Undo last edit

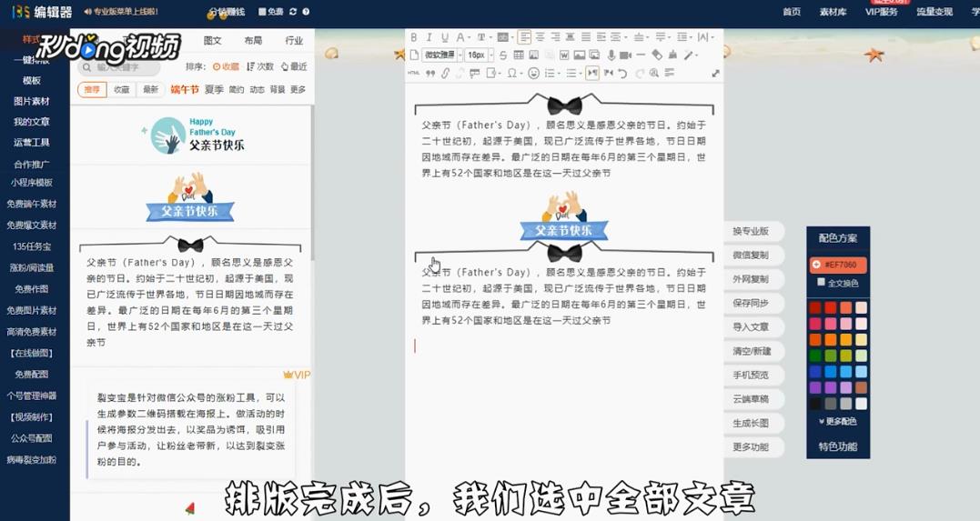[x=622, y=73]
